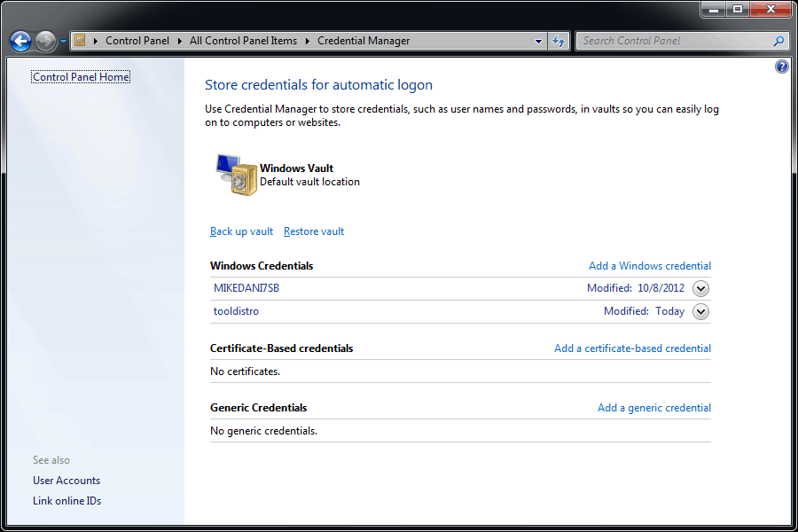The width and height of the screenshot is (798, 532).
Task: Open breadcrumb arrow after Control Panel
Action: 180,41
